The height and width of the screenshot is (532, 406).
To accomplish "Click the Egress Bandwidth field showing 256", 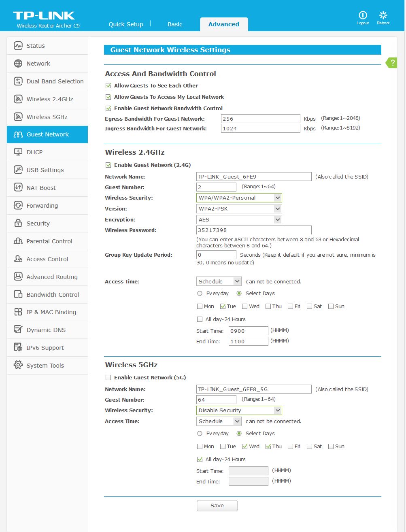I will click(x=261, y=119).
